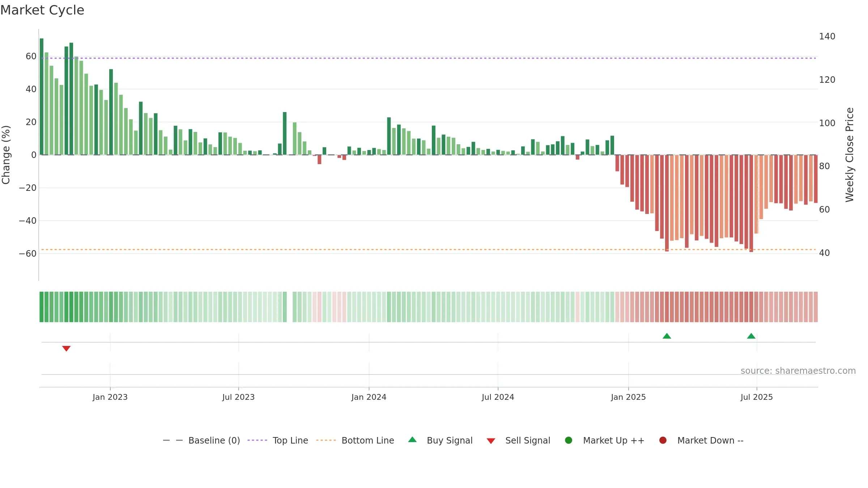Select the red sell signal marker before Jan 2023
Screen dimensions: 868x488
coord(66,348)
